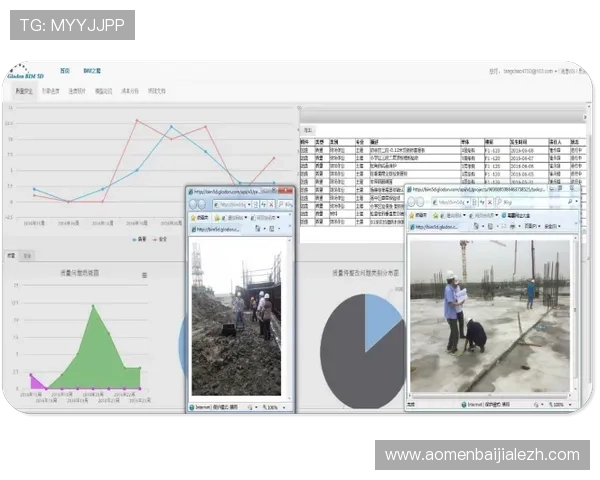Open the chart menu hamburger icon

coord(145,275)
